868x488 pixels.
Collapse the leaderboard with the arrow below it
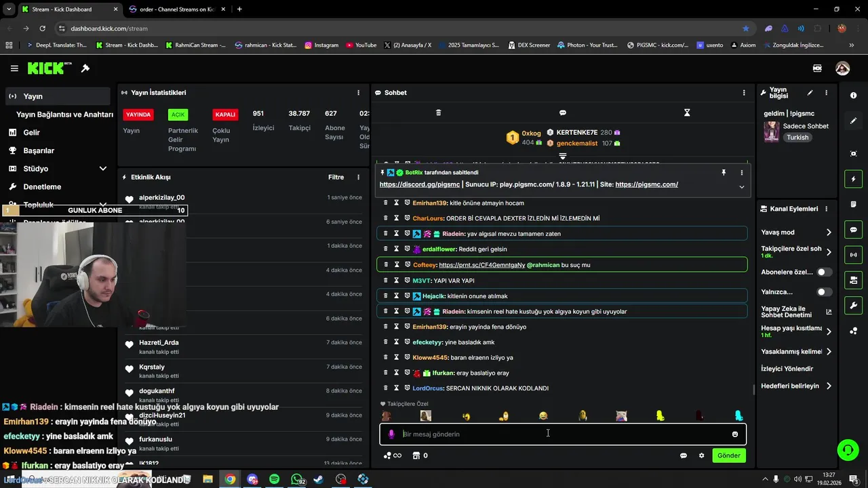coord(563,157)
